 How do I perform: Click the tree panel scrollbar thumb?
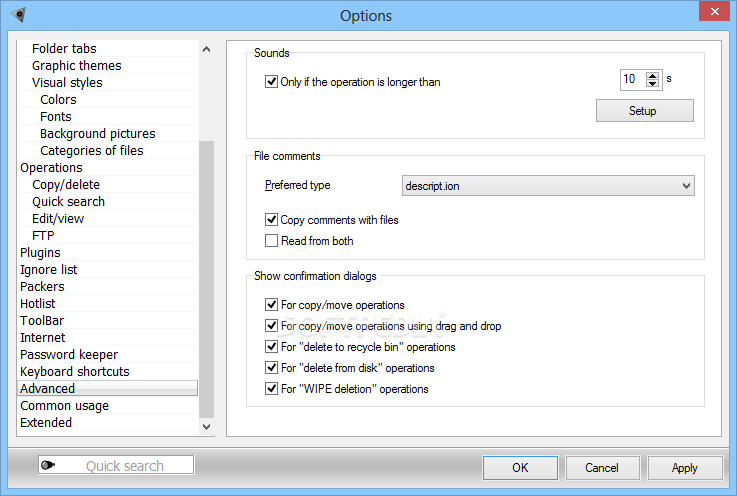(206, 279)
